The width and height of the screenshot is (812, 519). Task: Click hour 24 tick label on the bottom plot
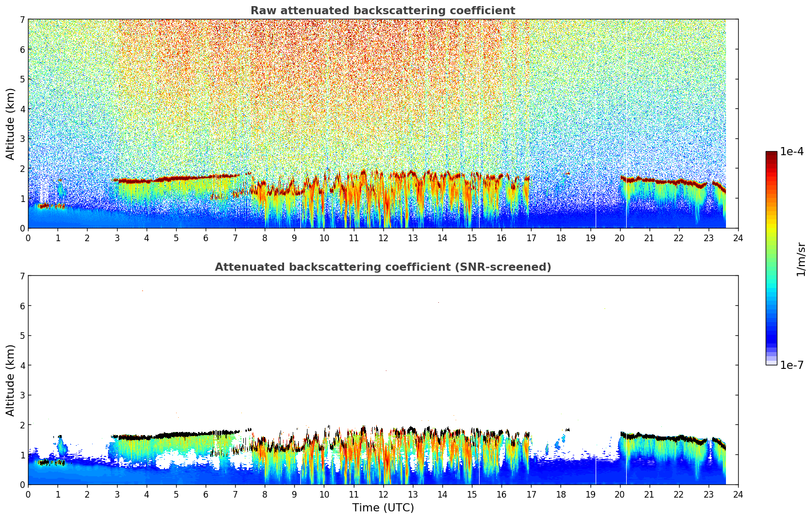738,495
